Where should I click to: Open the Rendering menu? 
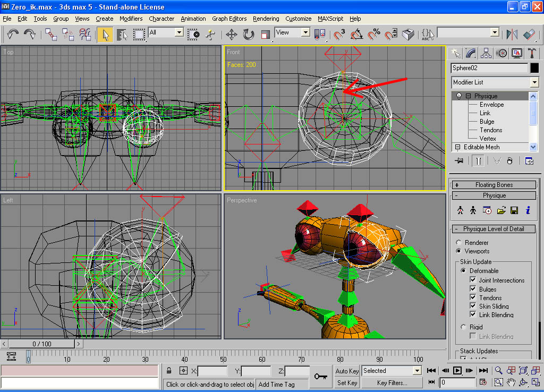(x=266, y=19)
